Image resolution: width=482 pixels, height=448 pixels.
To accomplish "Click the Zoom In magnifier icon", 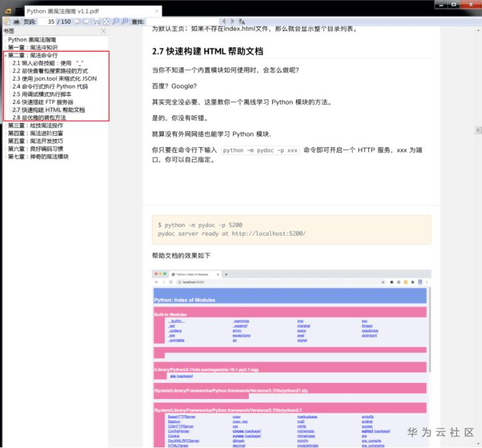I will (125, 21).
